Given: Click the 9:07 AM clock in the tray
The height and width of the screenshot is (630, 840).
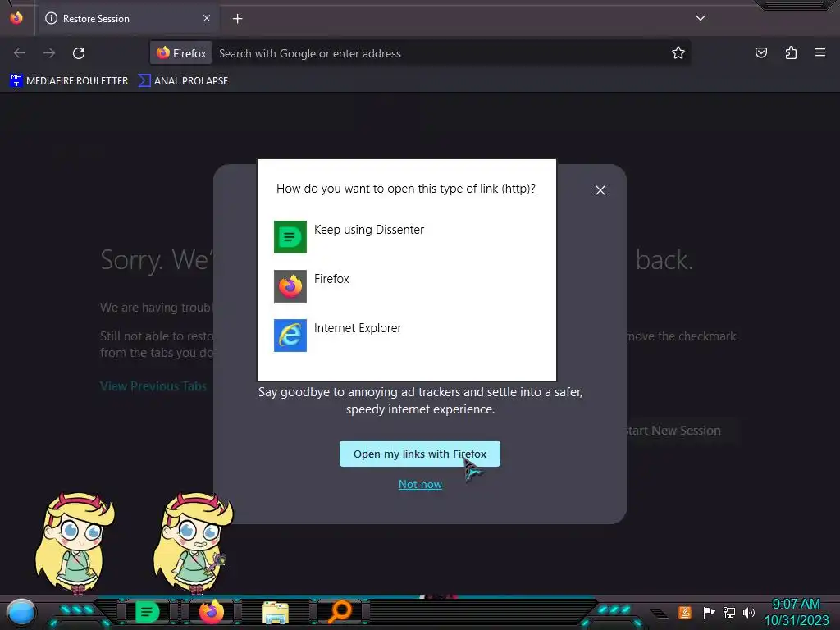Looking at the screenshot, I should coord(796,605).
